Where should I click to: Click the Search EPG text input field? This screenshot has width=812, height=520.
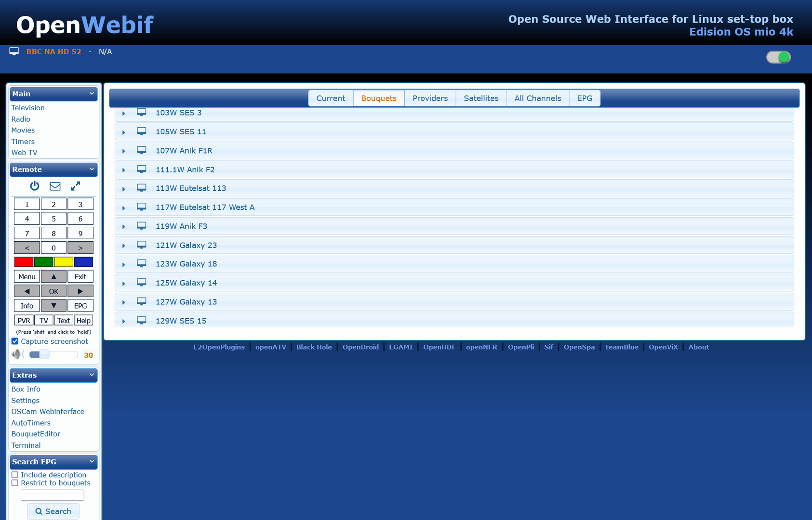(53, 495)
